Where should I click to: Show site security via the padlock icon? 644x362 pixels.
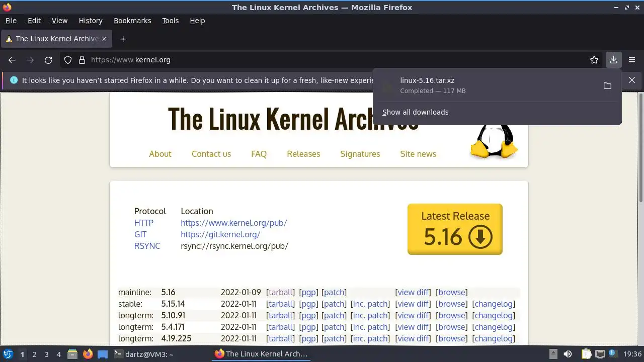pos(82,60)
